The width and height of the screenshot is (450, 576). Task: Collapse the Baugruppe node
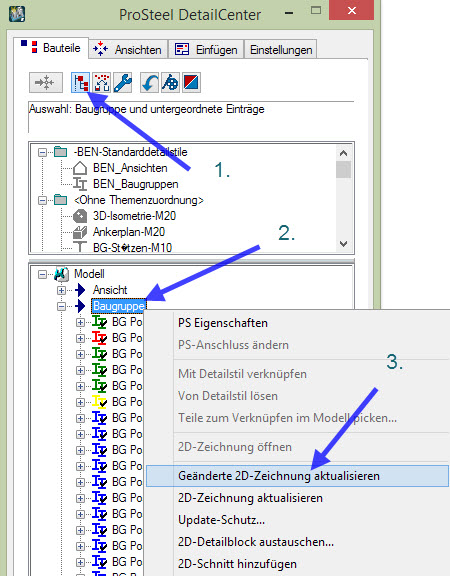pos(61,306)
